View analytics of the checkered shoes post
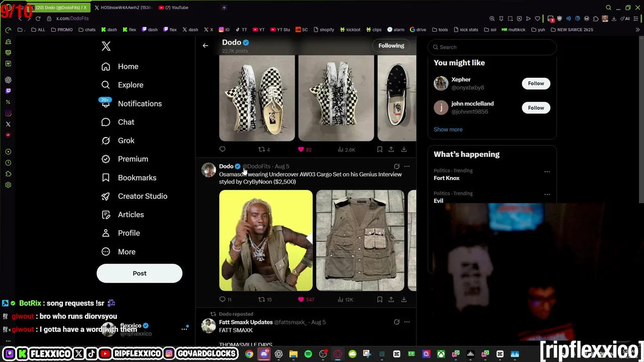Screen dimensions: 644x362 click(346, 149)
